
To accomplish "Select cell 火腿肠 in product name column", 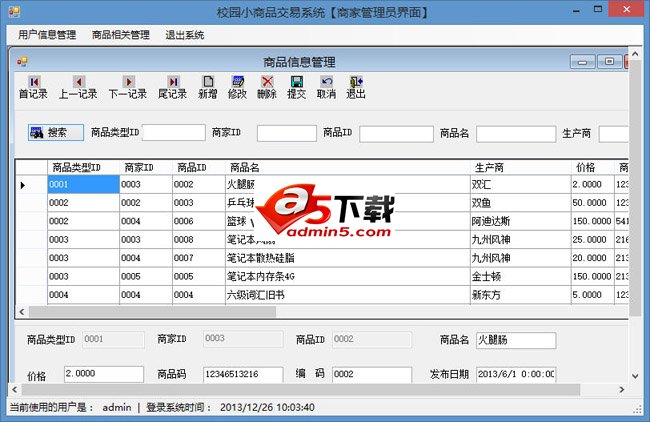I will (347, 184).
